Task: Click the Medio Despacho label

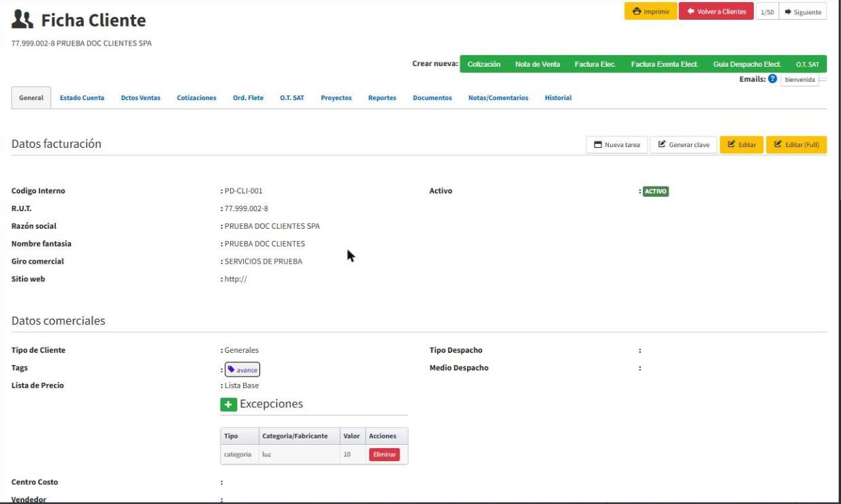Action: (459, 368)
